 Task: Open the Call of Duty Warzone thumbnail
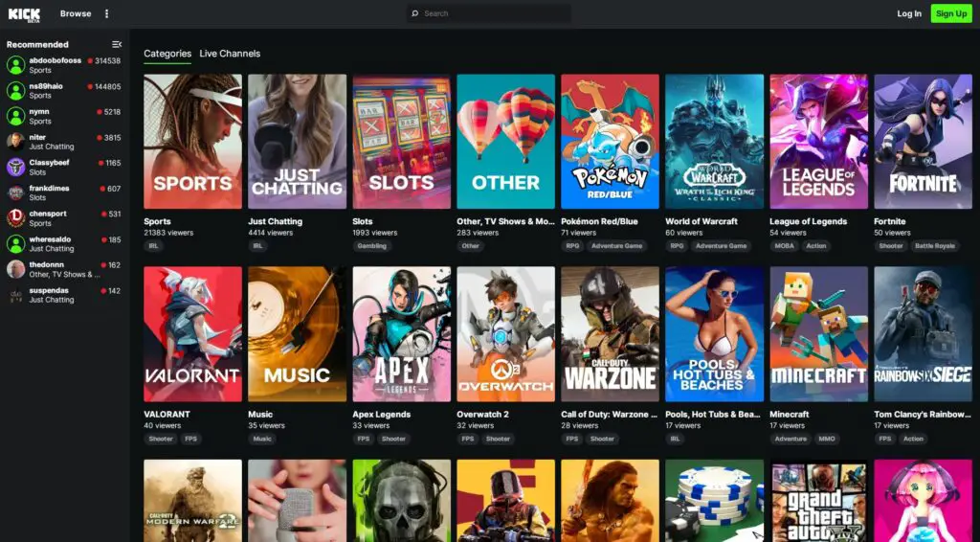pyautogui.click(x=610, y=334)
